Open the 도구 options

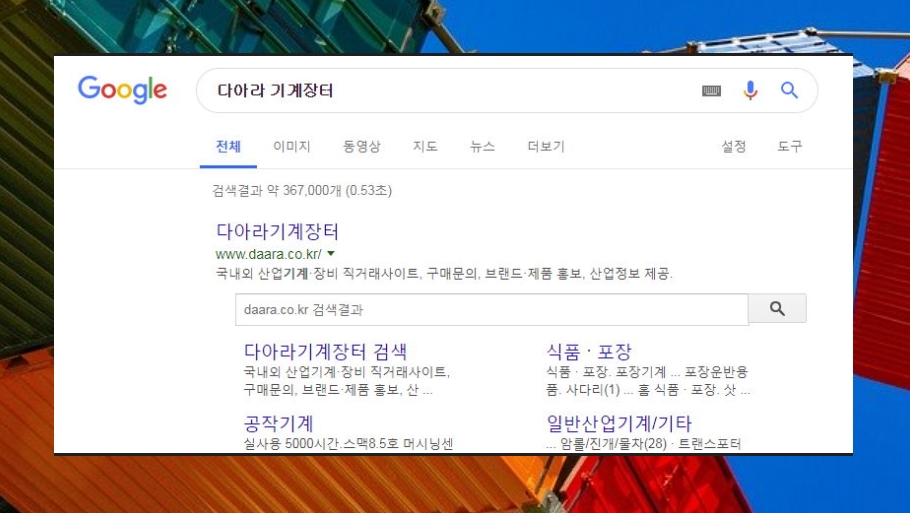pos(789,146)
